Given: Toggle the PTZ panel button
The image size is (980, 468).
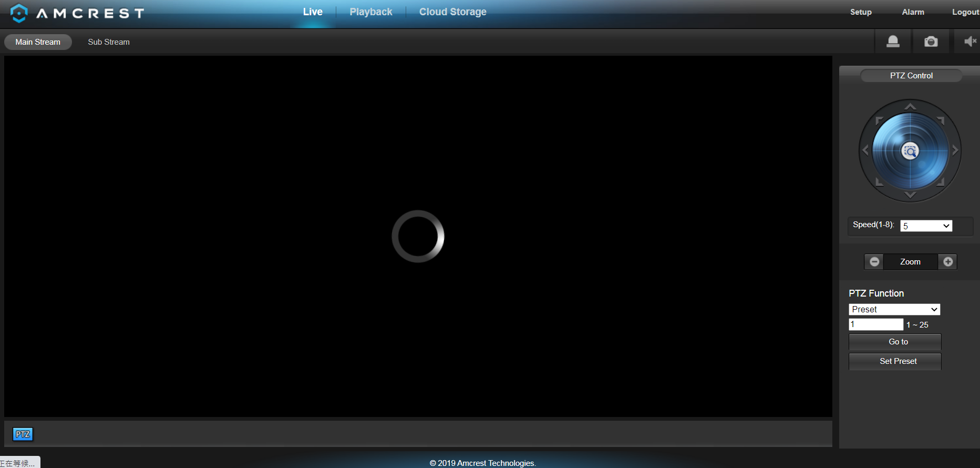Looking at the screenshot, I should [x=23, y=434].
